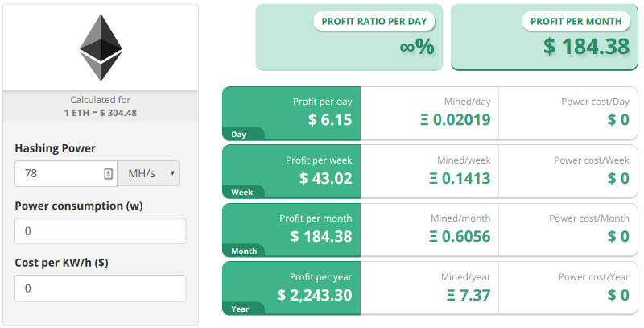Click the autofill icon in Hashing Power field
The image size is (644, 328).
pyautogui.click(x=109, y=173)
